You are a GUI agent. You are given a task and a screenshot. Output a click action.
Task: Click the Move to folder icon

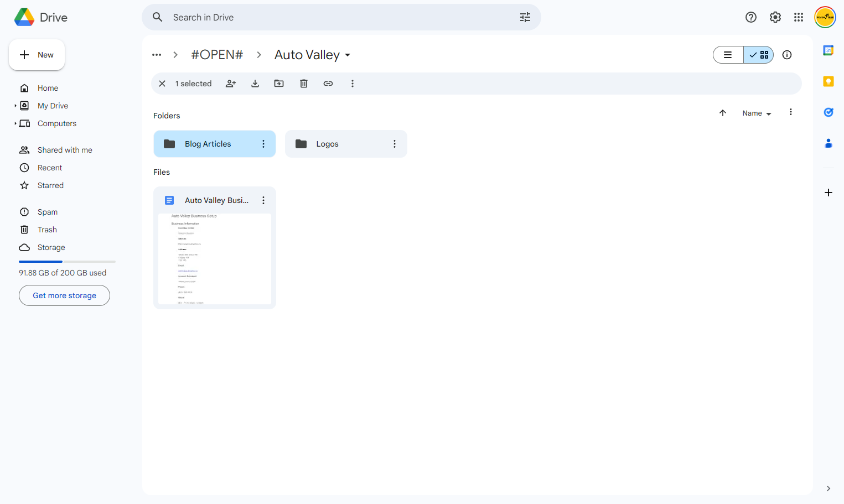pyautogui.click(x=279, y=84)
